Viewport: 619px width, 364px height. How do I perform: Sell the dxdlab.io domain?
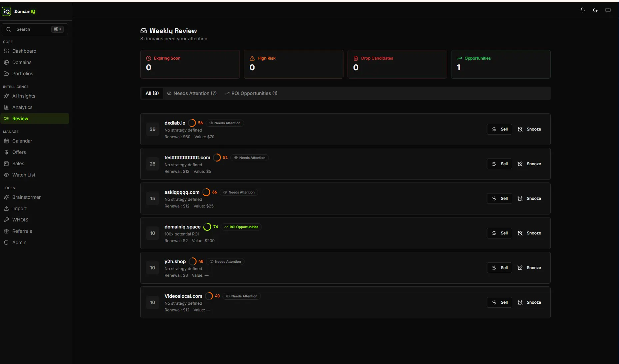point(499,129)
